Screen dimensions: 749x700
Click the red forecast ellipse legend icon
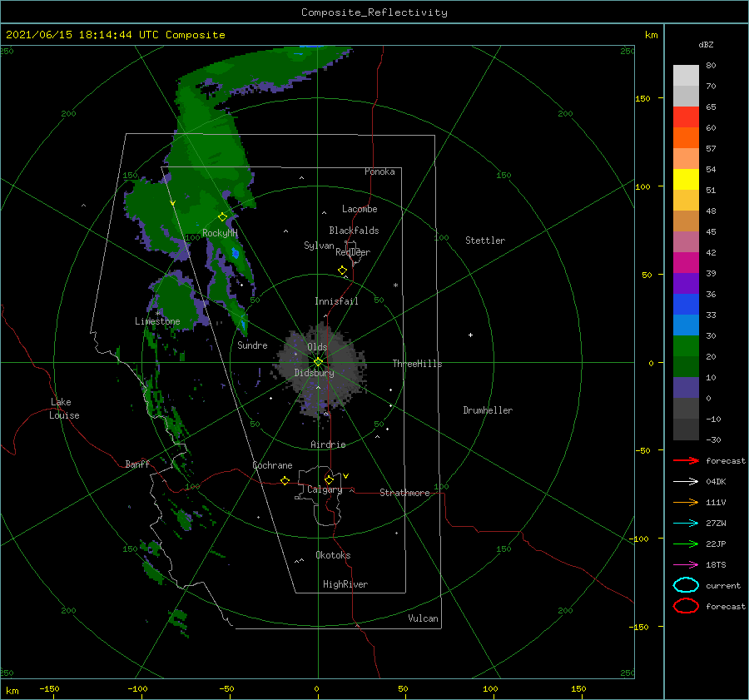[x=686, y=606]
